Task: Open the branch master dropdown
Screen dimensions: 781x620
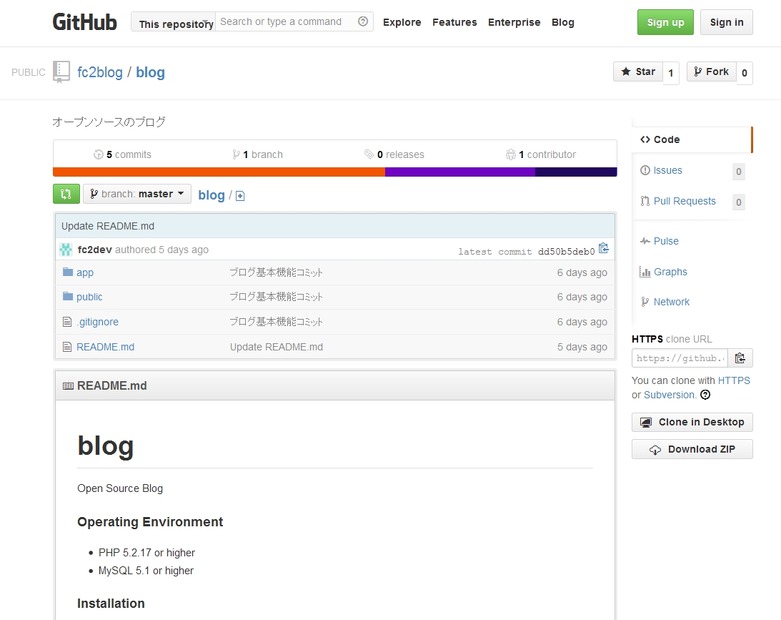Action: (x=137, y=194)
